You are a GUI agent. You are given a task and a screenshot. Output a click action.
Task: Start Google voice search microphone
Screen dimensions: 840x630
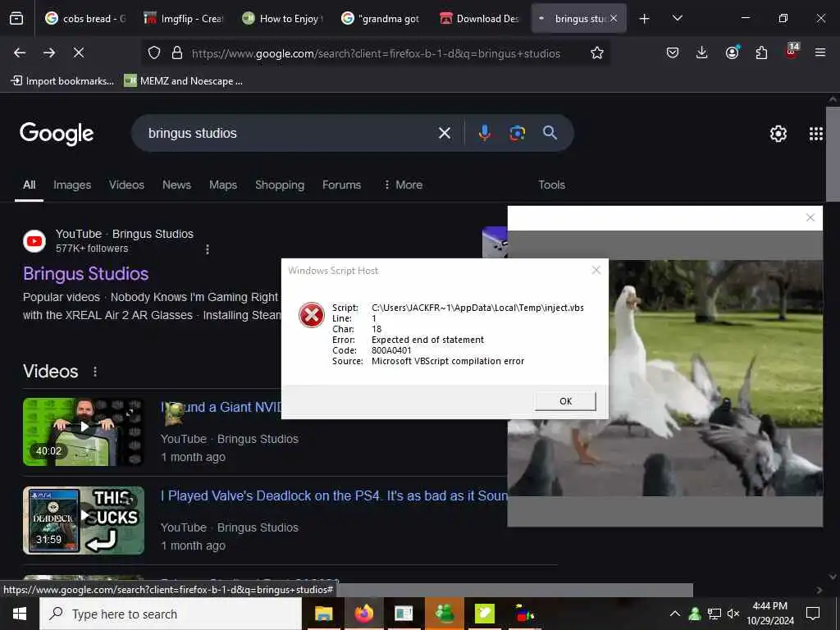(x=484, y=133)
